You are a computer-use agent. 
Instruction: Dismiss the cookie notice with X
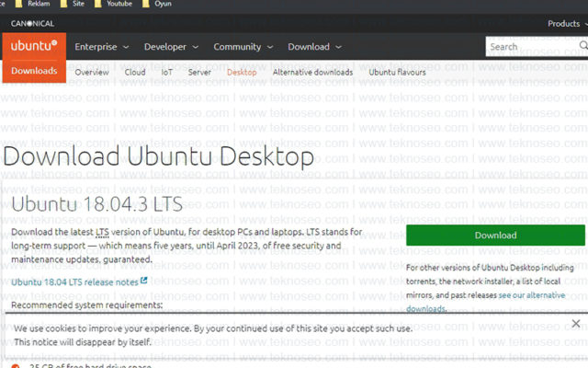point(576,323)
